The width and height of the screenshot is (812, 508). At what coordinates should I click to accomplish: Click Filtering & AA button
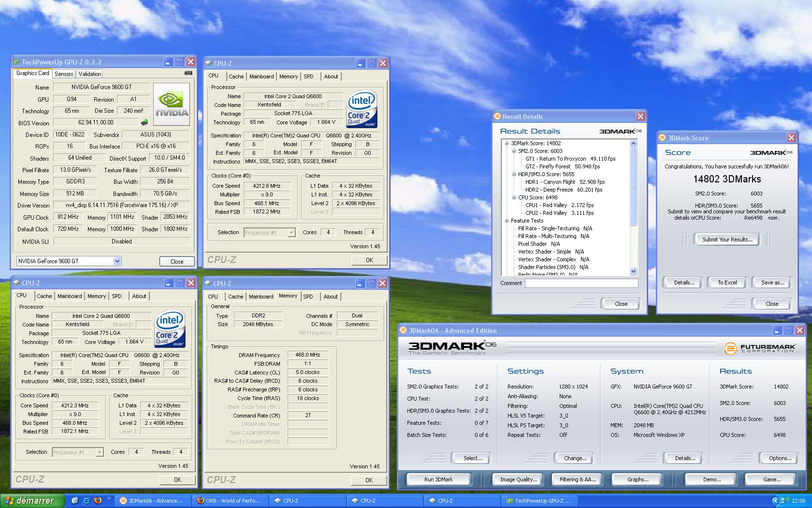[578, 479]
